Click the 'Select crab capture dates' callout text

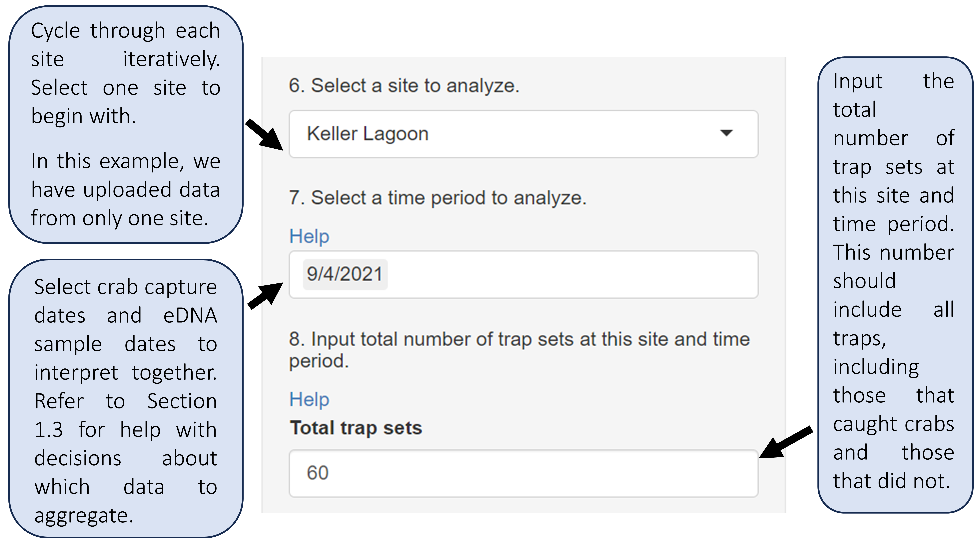[126, 287]
